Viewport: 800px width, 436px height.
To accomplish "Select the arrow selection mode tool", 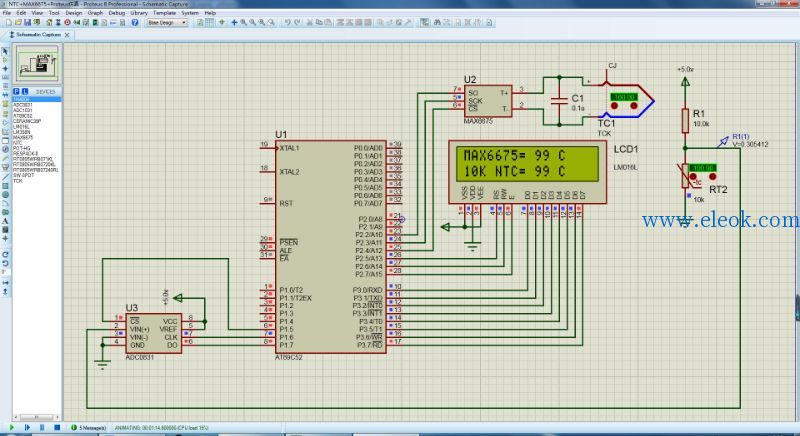I will [x=5, y=52].
